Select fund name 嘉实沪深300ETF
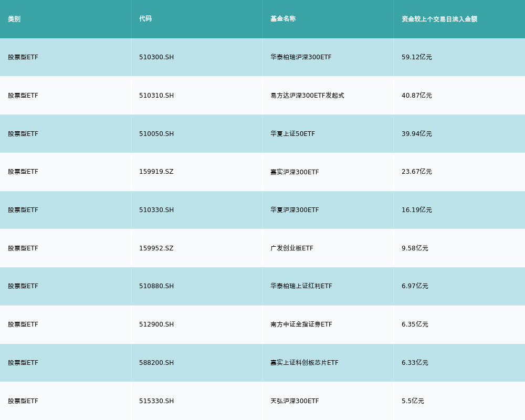The width and height of the screenshot is (525, 420). point(295,172)
